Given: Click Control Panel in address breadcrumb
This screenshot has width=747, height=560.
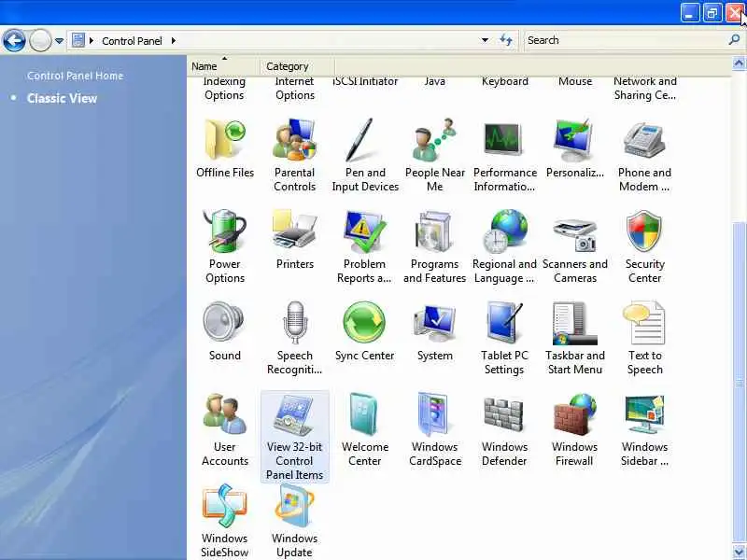Looking at the screenshot, I should (132, 41).
